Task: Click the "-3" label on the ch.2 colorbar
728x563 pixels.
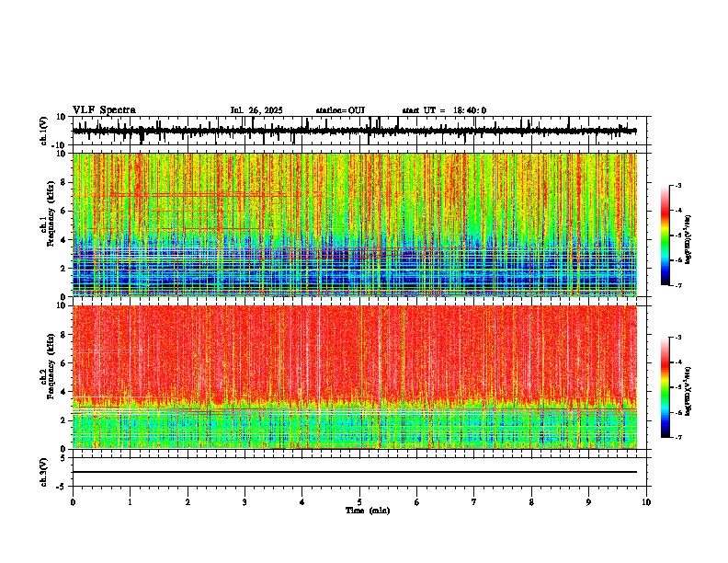Action: tap(677, 338)
